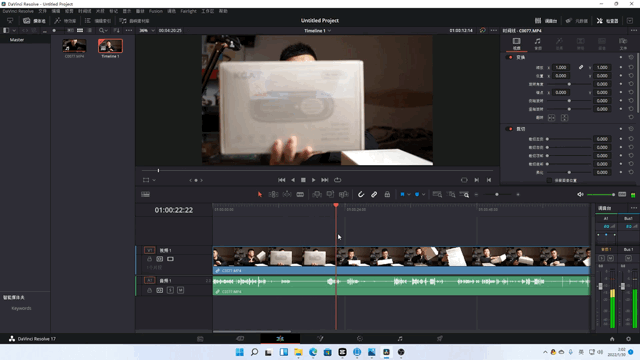Enable the retain image position checkbox
Viewport: 640px width, 360px height.
(549, 180)
